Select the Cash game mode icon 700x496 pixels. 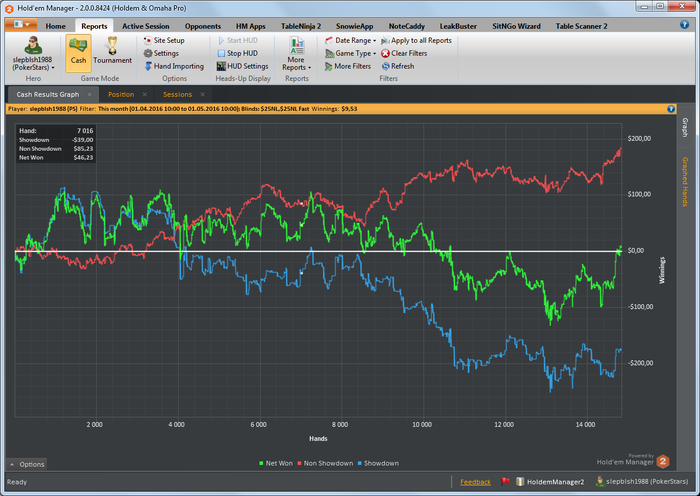(78, 53)
